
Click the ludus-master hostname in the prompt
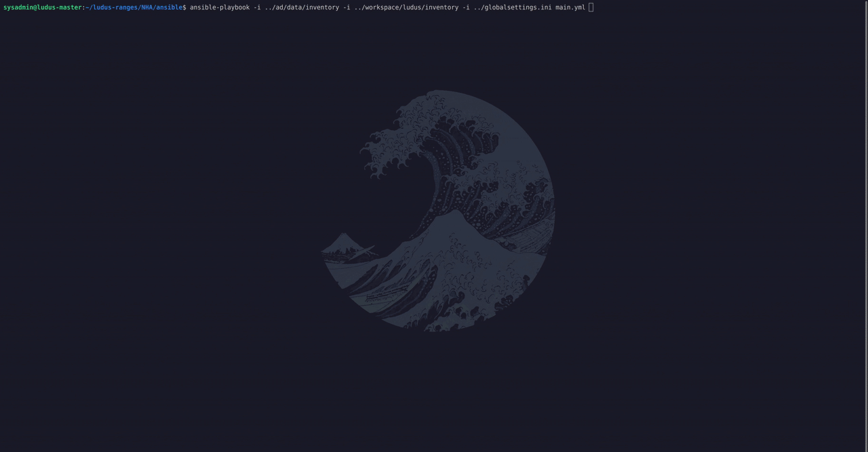pyautogui.click(x=60, y=7)
